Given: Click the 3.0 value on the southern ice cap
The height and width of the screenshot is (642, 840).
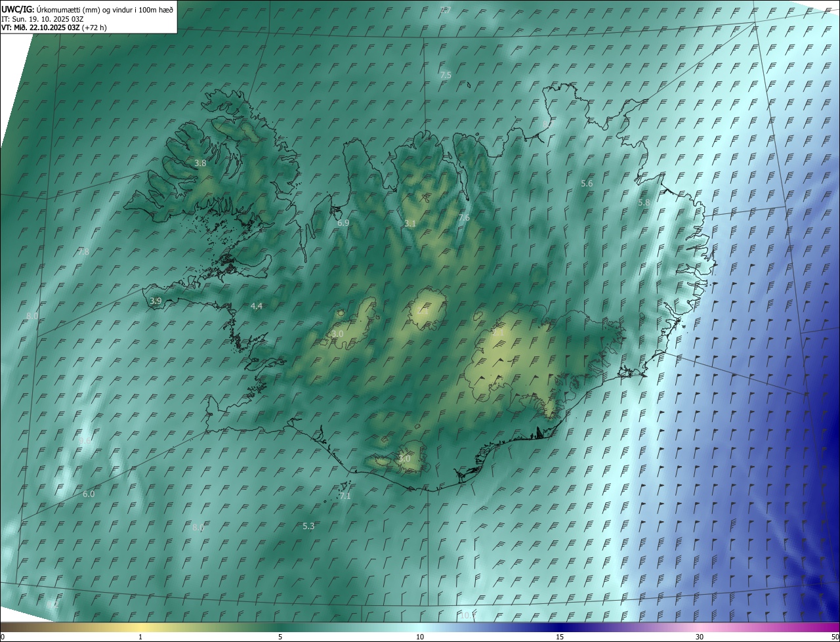Looking at the screenshot, I should pos(404,458).
